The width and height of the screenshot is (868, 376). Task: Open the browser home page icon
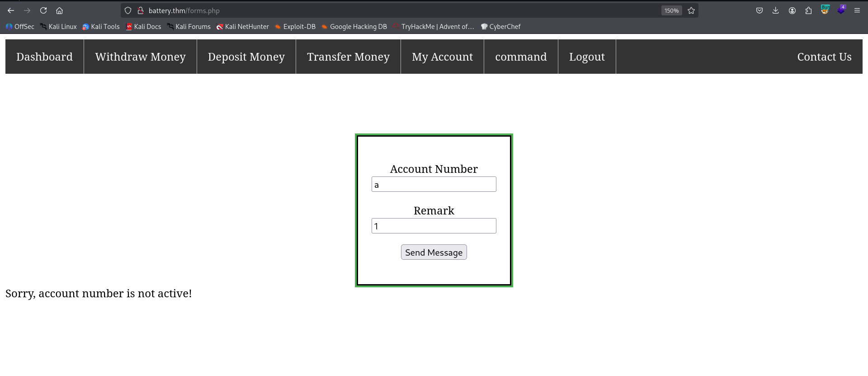coord(59,10)
